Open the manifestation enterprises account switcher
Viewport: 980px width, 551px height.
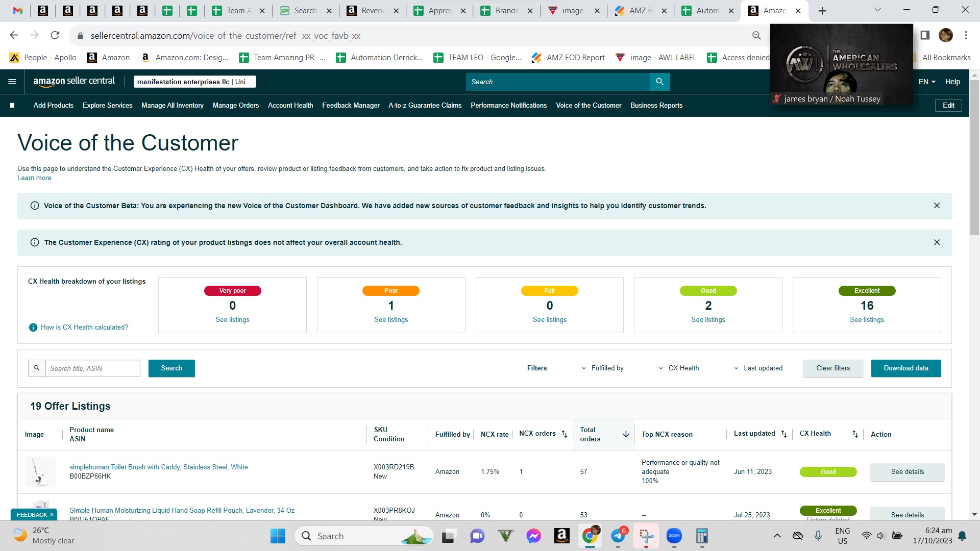195,82
